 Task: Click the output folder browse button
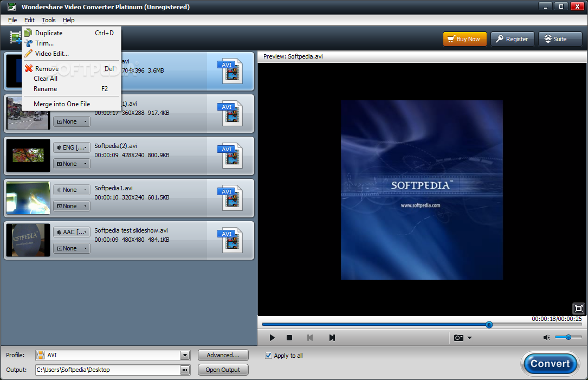[184, 370]
